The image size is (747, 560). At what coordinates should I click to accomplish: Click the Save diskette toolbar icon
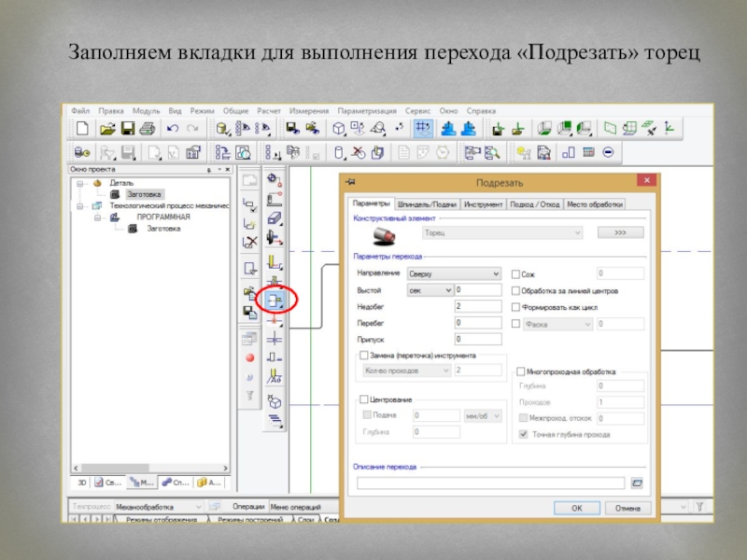128,128
